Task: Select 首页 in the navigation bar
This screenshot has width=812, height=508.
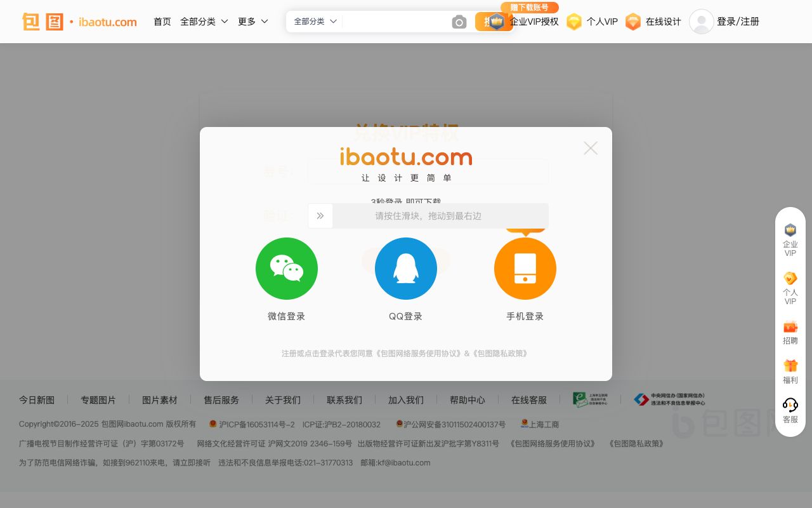Action: coord(162,21)
